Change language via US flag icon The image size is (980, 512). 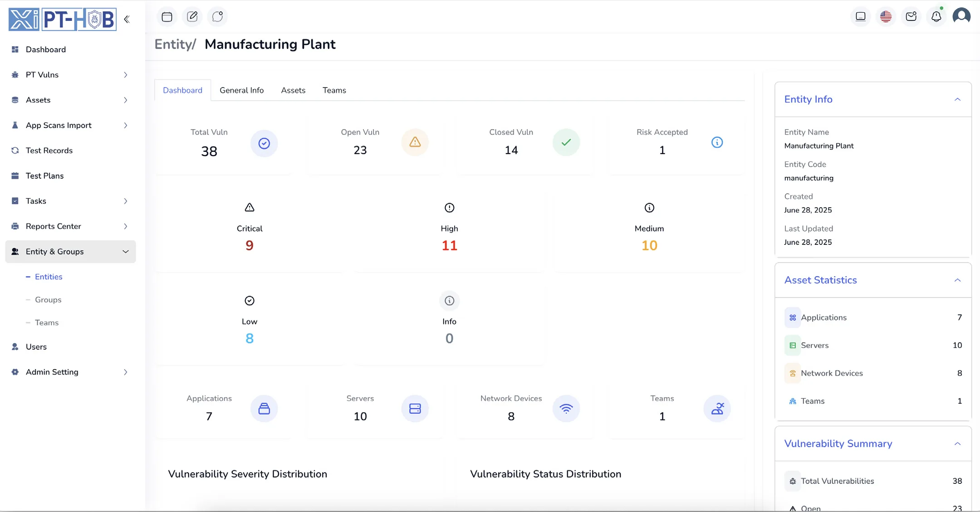[x=886, y=17]
